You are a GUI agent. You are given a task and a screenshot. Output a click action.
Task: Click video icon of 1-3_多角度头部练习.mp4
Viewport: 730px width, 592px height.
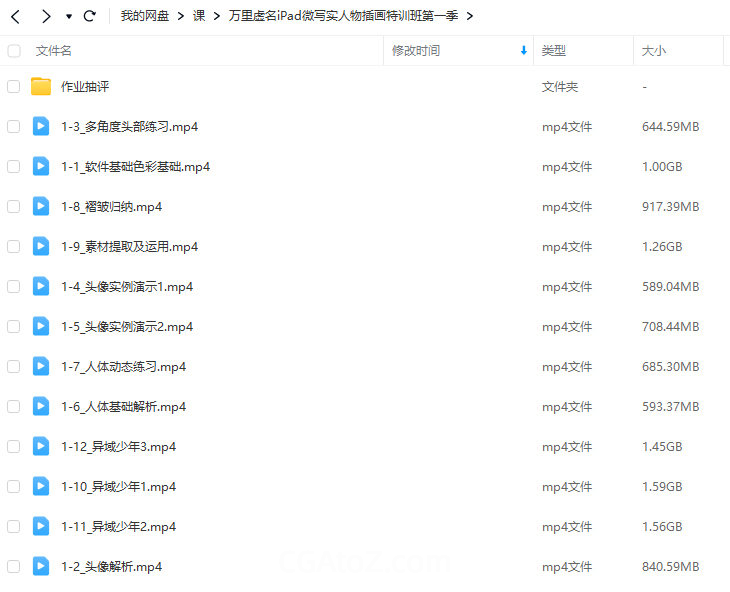[x=41, y=126]
